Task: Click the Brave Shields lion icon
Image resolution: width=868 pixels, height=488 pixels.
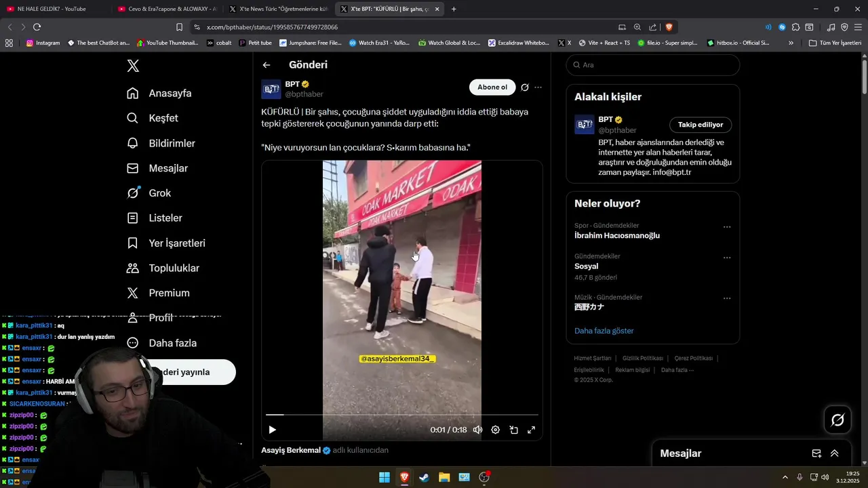Action: pos(669,27)
